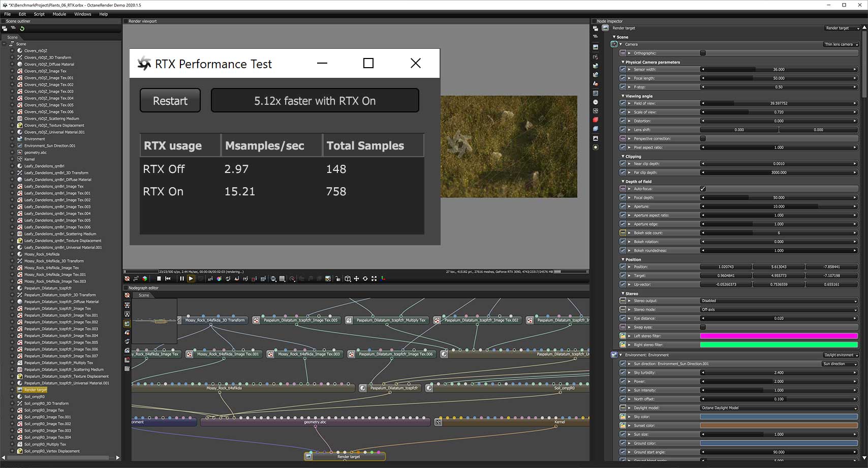Image resolution: width=868 pixels, height=468 pixels.
Task: Collapse the Depth of field section
Action: click(623, 181)
